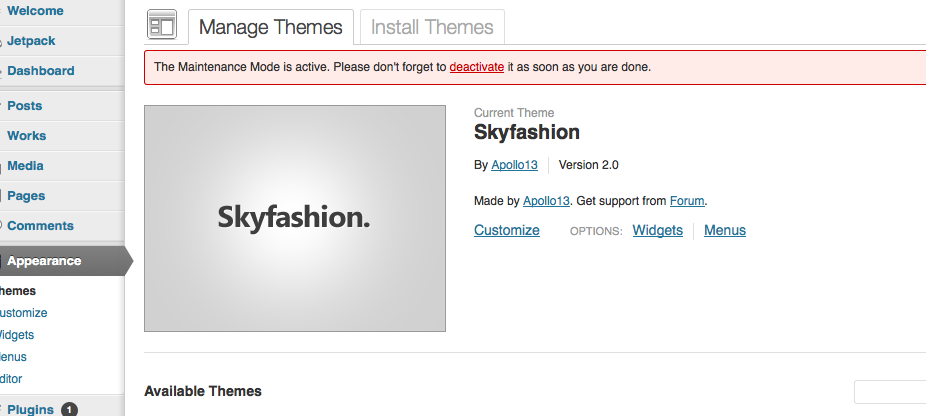
Task: Open Jetpack in the sidebar menu
Action: (31, 41)
